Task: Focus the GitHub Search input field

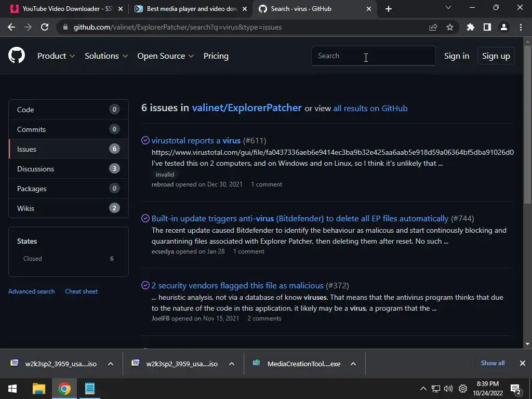Action: click(x=373, y=56)
